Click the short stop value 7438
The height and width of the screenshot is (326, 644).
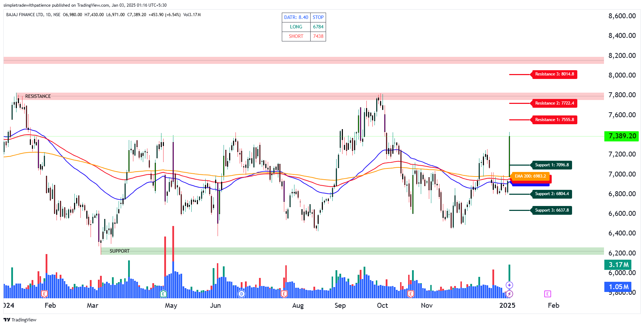pyautogui.click(x=318, y=36)
